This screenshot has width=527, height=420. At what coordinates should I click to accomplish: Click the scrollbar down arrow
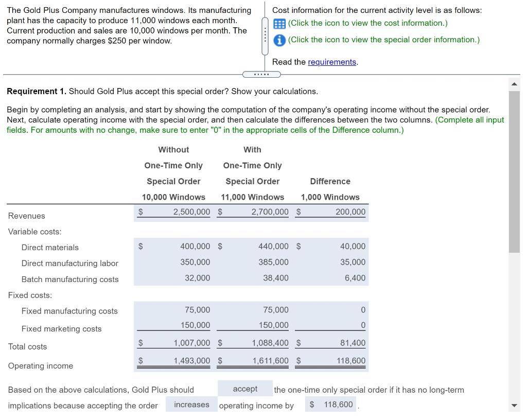[x=514, y=404]
